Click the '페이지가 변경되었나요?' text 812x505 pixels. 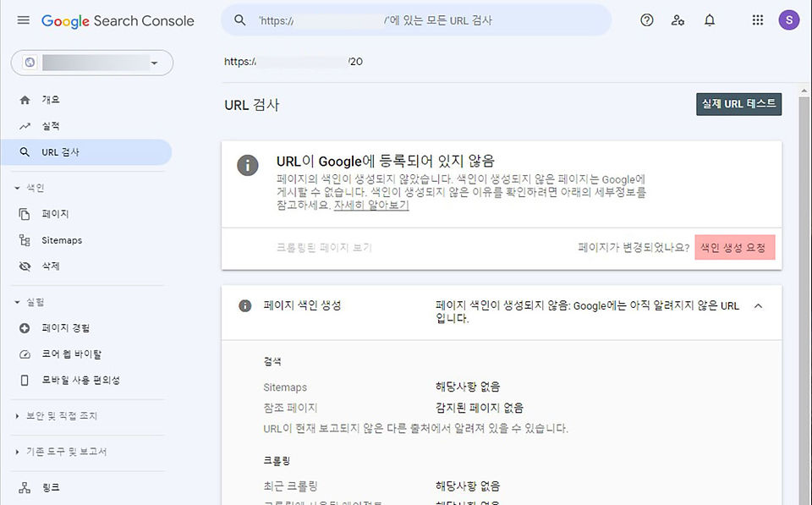tap(634, 248)
